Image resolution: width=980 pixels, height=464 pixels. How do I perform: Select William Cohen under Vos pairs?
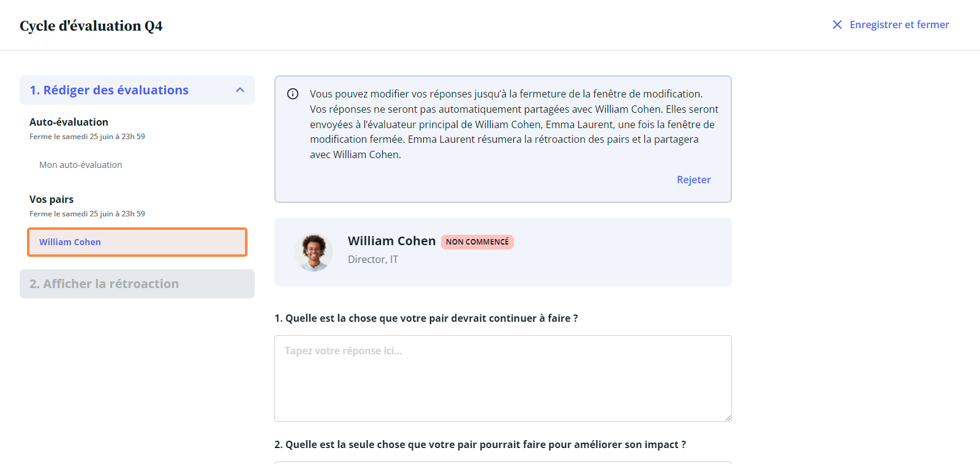coord(137,242)
